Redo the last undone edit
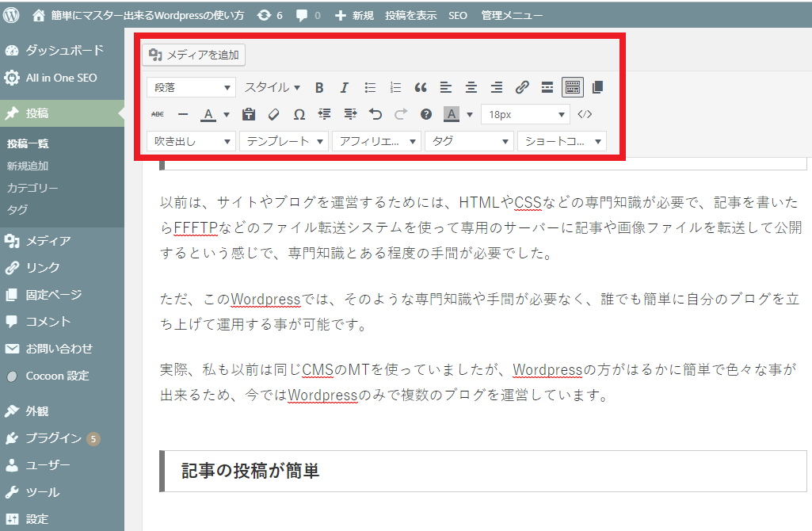The image size is (812, 531). [x=401, y=114]
